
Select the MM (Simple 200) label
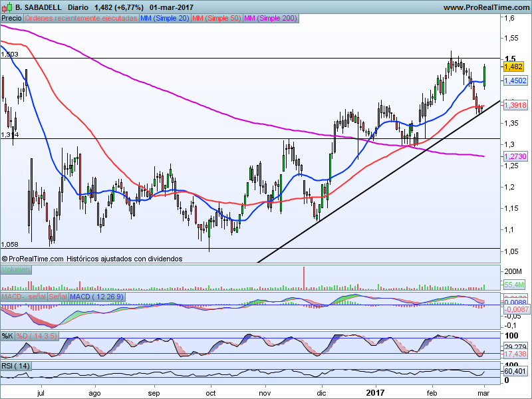[271, 19]
